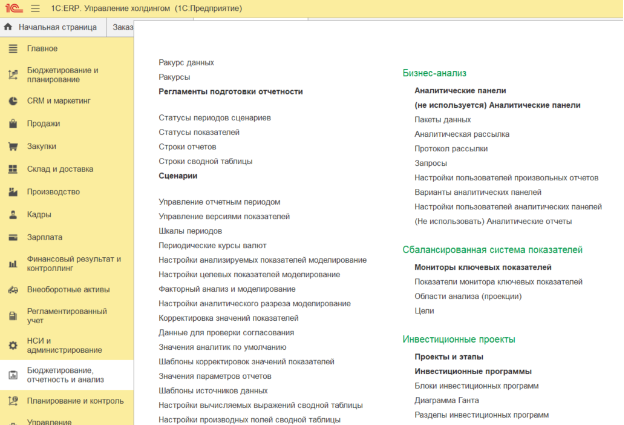The width and height of the screenshot is (624, 425).
Task: Open Управление версиями показателей
Action: [x=224, y=216]
